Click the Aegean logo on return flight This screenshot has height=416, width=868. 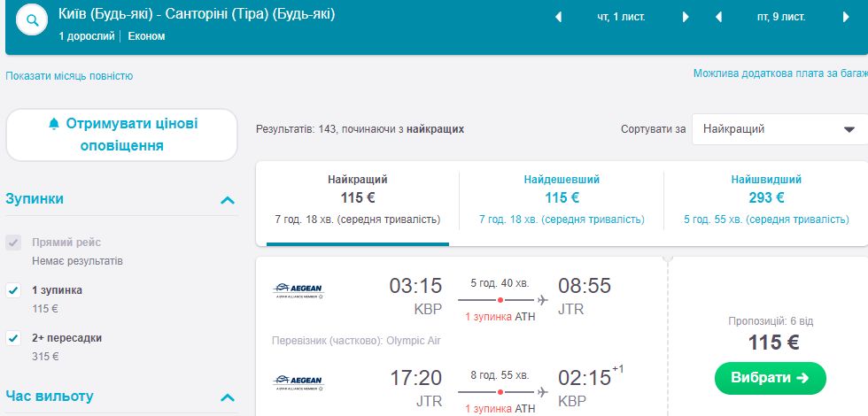click(x=298, y=382)
